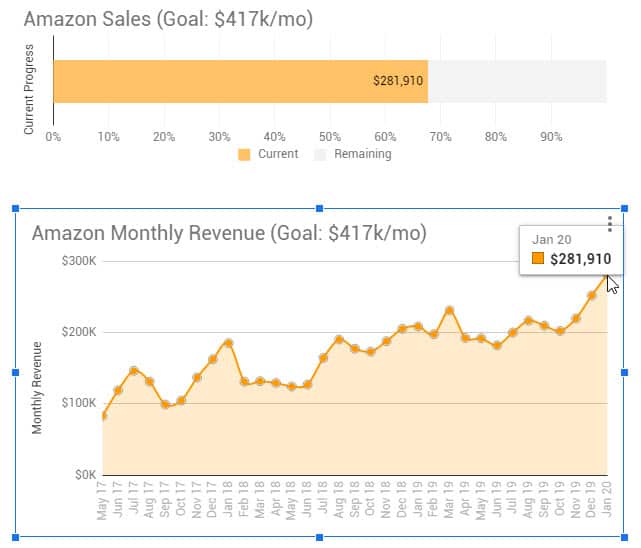The width and height of the screenshot is (641, 548).
Task: Click the top-right chart resize handle
Action: click(625, 208)
